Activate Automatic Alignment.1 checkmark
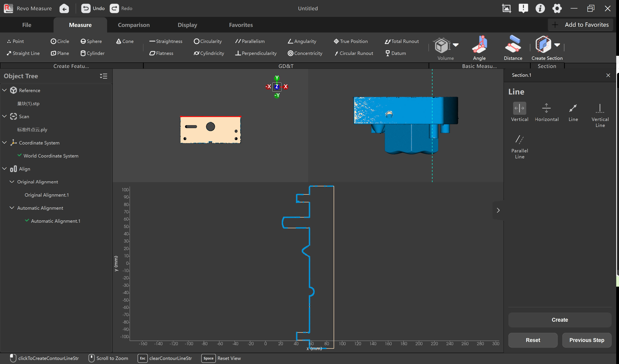The width and height of the screenshot is (619, 364). 27,220
